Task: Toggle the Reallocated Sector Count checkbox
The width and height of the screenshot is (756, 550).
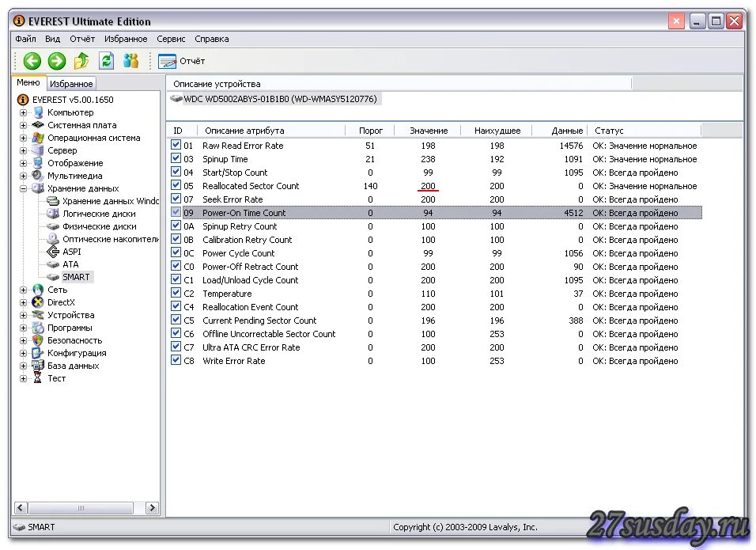Action: 176,185
